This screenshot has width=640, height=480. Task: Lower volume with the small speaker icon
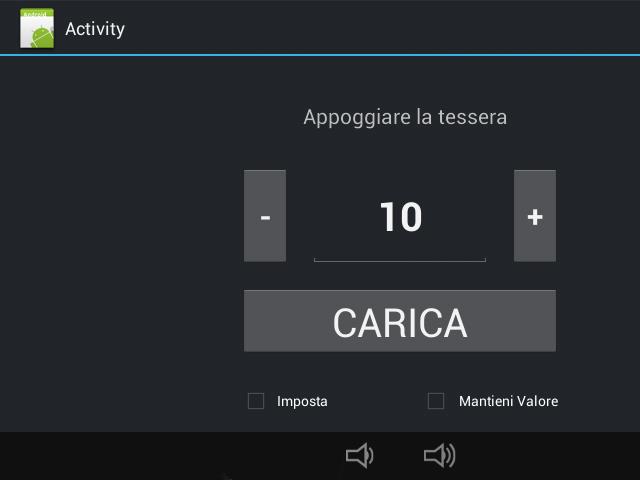click(360, 455)
